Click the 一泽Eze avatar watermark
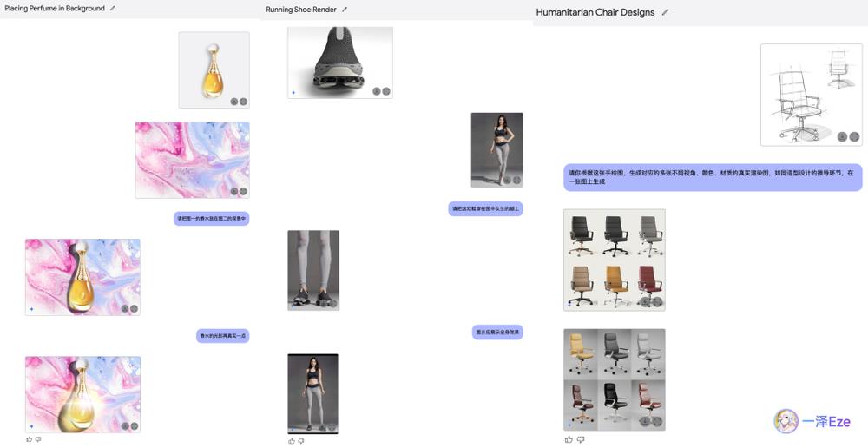The width and height of the screenshot is (868, 448). 786,421
